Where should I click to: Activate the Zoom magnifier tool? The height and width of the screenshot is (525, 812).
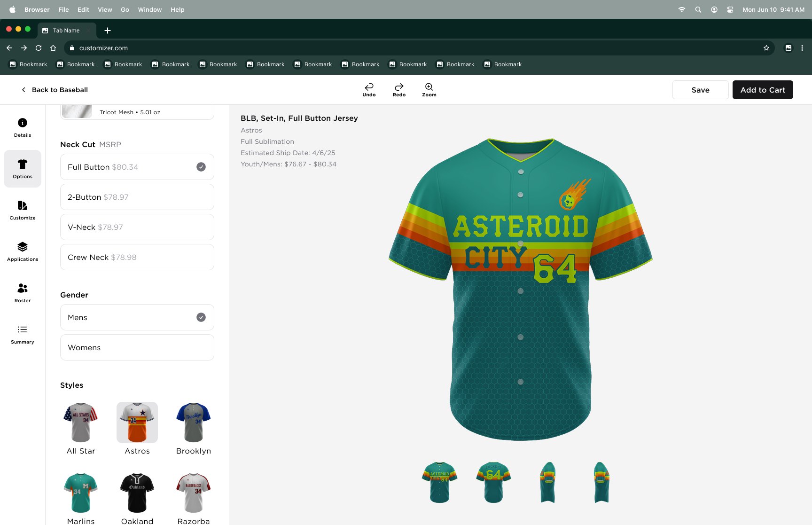pos(429,90)
